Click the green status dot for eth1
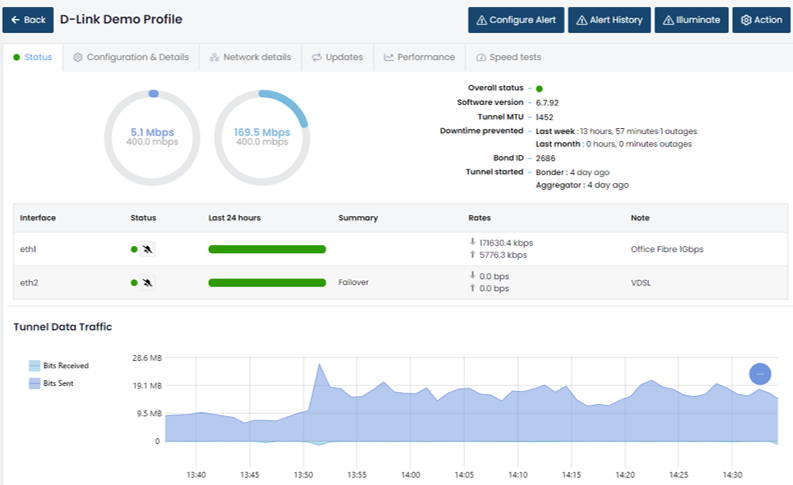Viewport: 793px width, 485px height. tap(134, 249)
